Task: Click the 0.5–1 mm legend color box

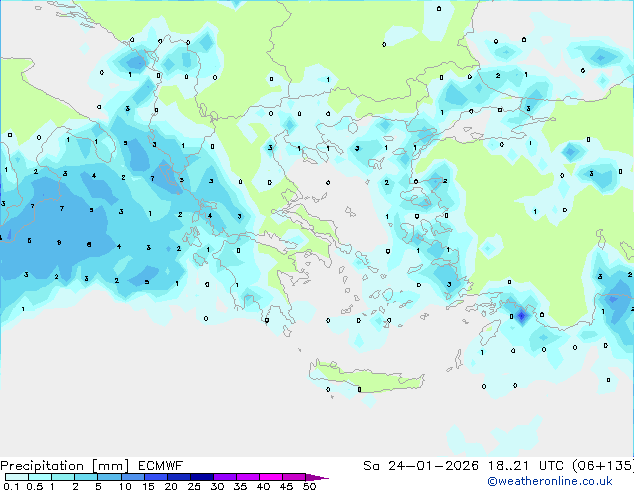Action: pos(40,477)
